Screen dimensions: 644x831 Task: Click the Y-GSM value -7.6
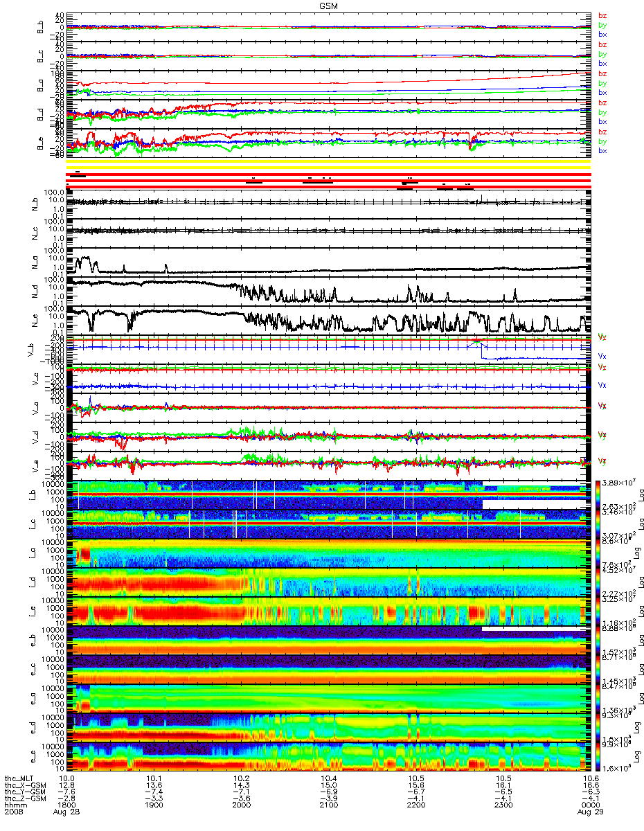pyautogui.click(x=66, y=792)
